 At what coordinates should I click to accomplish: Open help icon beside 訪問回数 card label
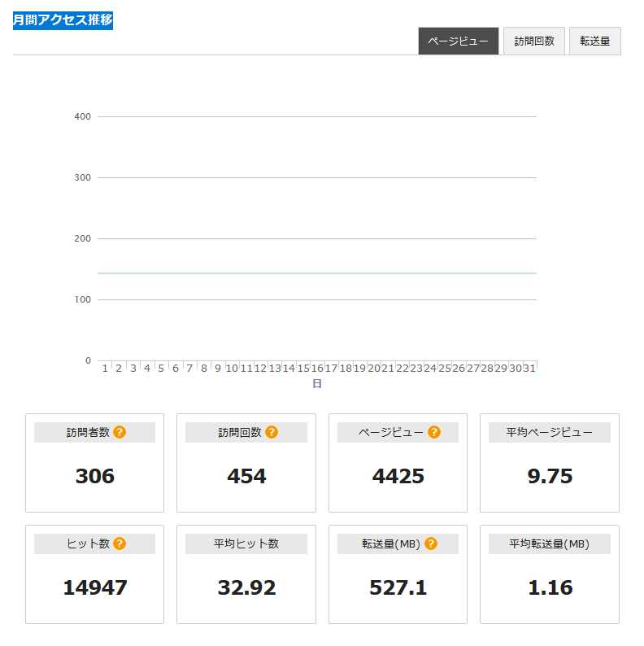tap(272, 432)
